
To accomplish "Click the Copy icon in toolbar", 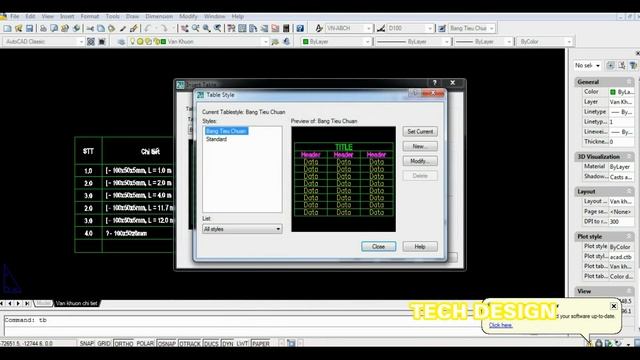I will coord(101,28).
